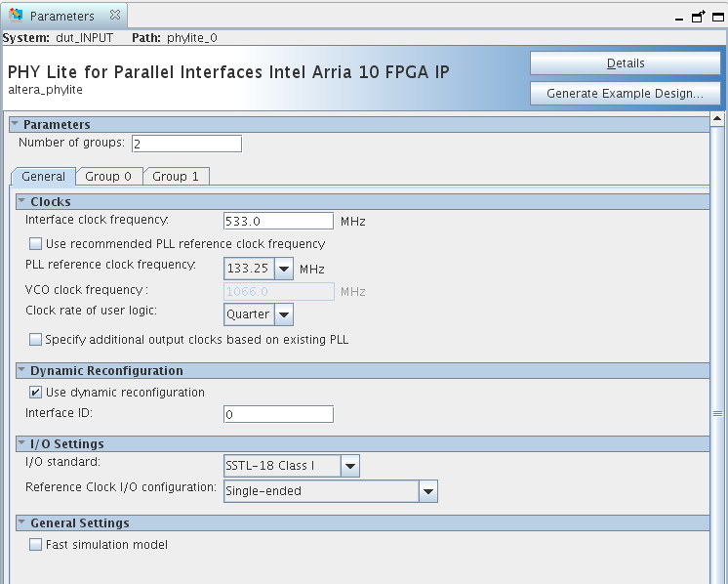This screenshot has height=584, width=728.
Task: Uncheck Use dynamic reconfiguration
Action: (35, 393)
